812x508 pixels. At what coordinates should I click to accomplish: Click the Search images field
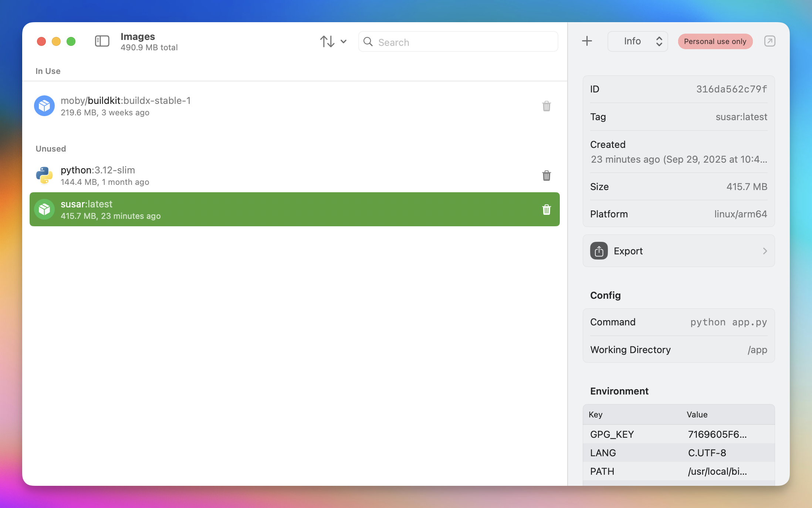tap(459, 42)
